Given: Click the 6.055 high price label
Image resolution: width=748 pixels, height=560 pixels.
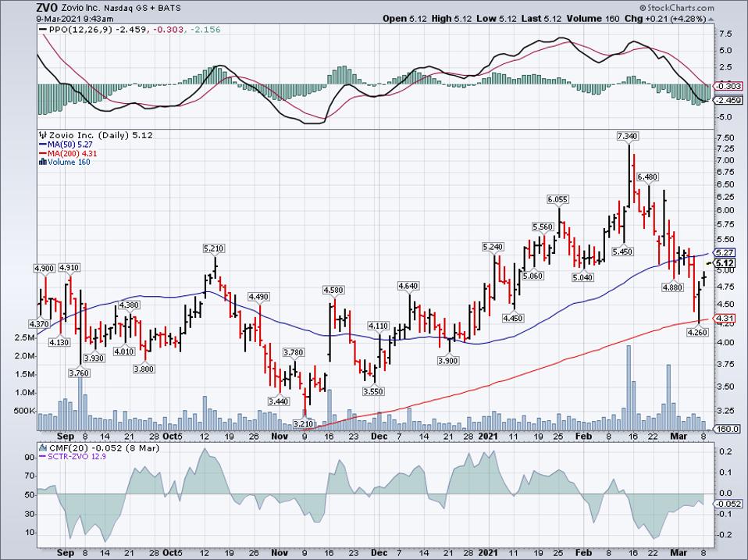Looking at the screenshot, I should [x=558, y=200].
